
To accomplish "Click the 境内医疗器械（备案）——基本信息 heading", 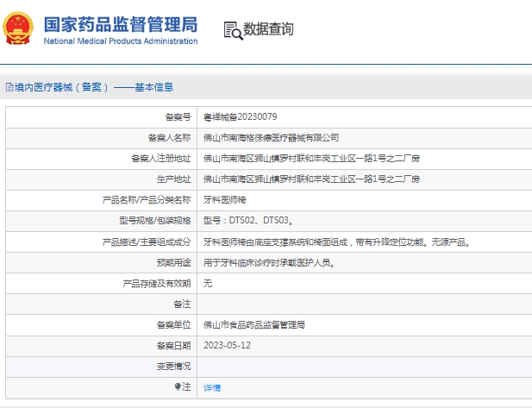I will (x=94, y=87).
